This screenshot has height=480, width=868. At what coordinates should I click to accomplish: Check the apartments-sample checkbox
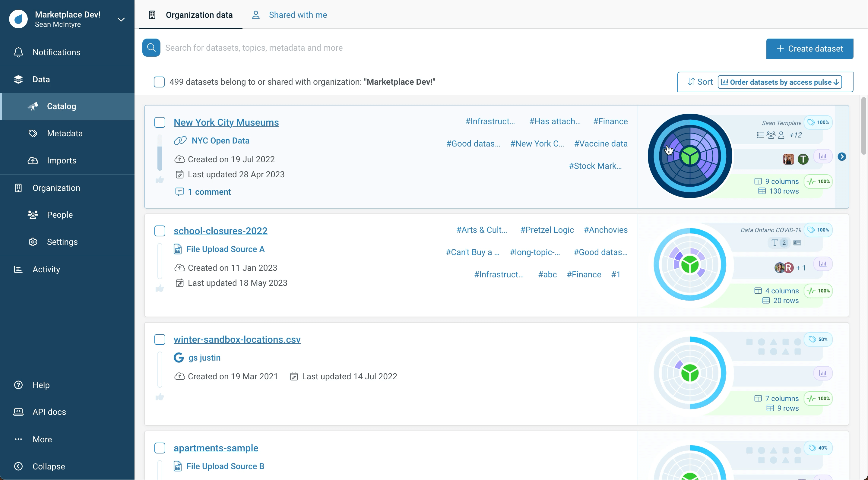pyautogui.click(x=160, y=448)
